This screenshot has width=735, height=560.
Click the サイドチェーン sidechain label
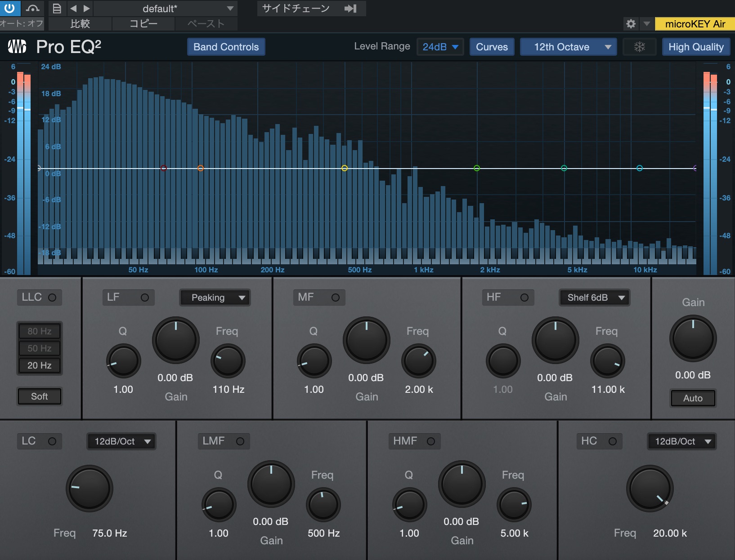point(296,8)
